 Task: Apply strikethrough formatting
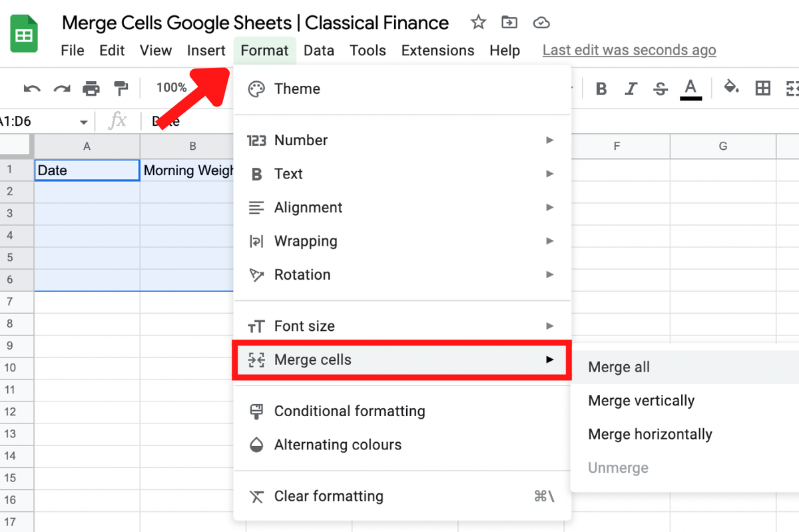[660, 87]
